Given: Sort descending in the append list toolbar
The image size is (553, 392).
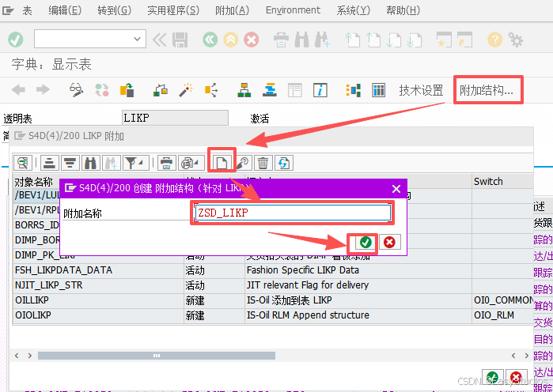Looking at the screenshot, I should [70, 163].
